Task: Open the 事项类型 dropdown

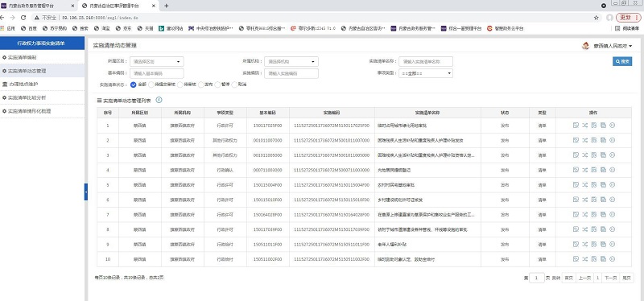Action: (426, 73)
